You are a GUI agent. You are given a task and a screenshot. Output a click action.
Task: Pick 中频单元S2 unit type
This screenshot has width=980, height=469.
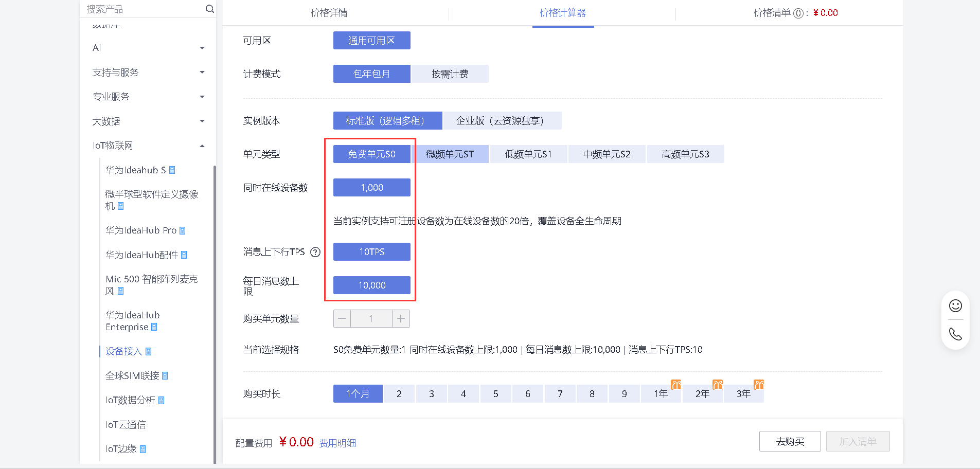click(x=607, y=154)
